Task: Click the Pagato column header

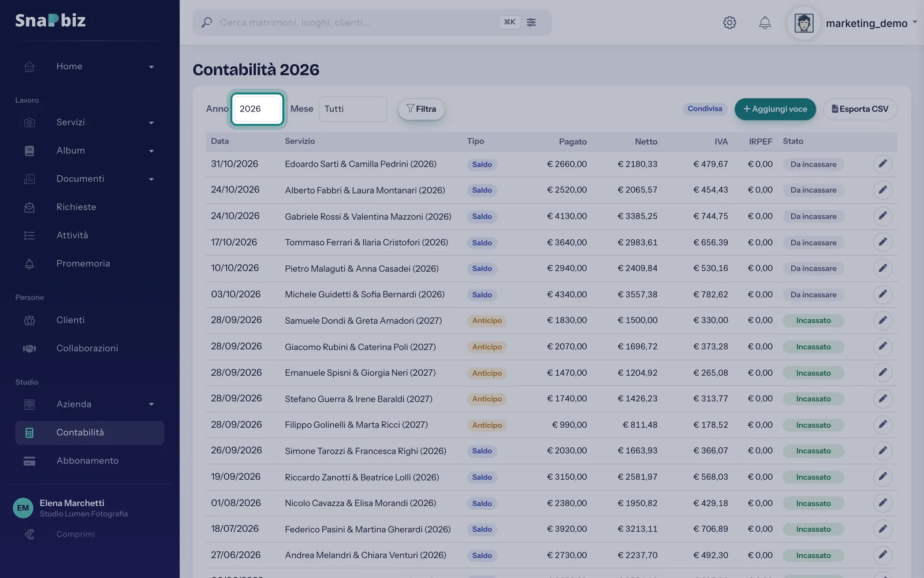Action: [x=572, y=142]
